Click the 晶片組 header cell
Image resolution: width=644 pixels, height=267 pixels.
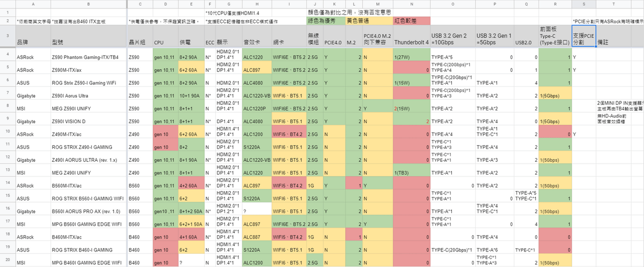pyautogui.click(x=140, y=36)
